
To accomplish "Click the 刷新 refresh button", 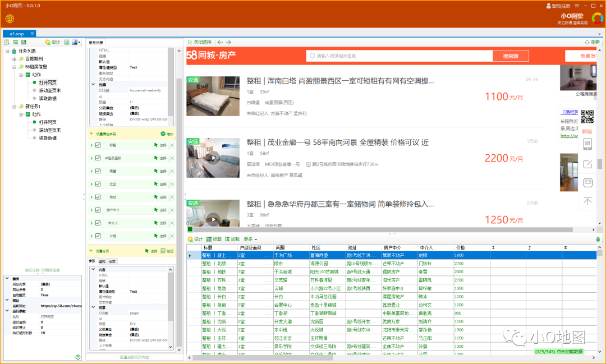I will coord(592,42).
